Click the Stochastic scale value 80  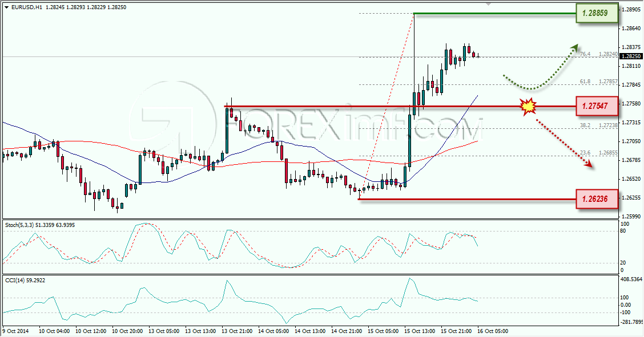tap(623, 232)
